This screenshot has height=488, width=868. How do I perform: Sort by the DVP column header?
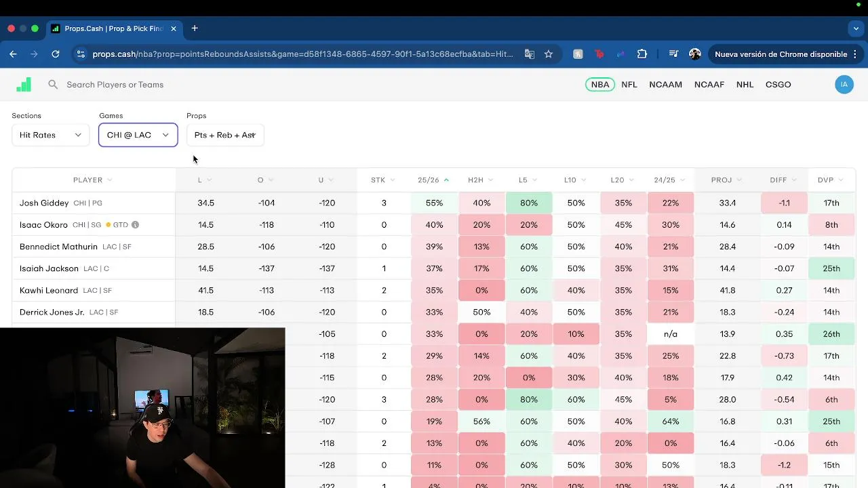click(x=831, y=180)
